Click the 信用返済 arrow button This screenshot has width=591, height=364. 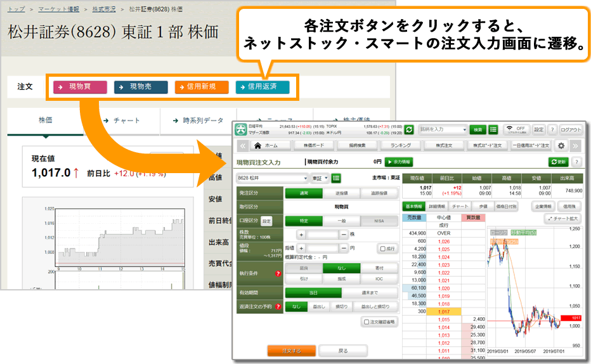tap(263, 87)
